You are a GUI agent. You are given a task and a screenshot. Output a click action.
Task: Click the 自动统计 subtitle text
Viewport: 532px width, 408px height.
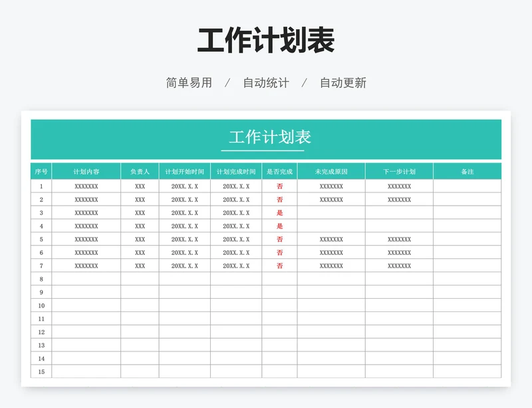tap(266, 83)
